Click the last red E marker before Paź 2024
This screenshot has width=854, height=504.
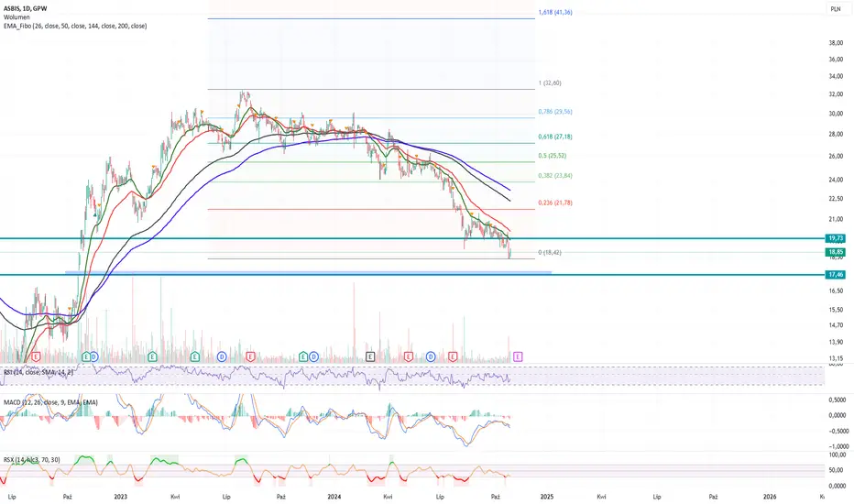coord(453,356)
